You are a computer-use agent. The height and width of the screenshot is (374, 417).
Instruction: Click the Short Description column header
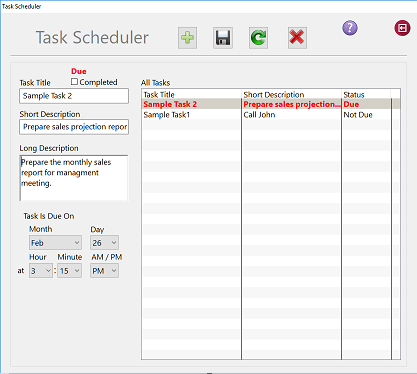pyautogui.click(x=291, y=94)
